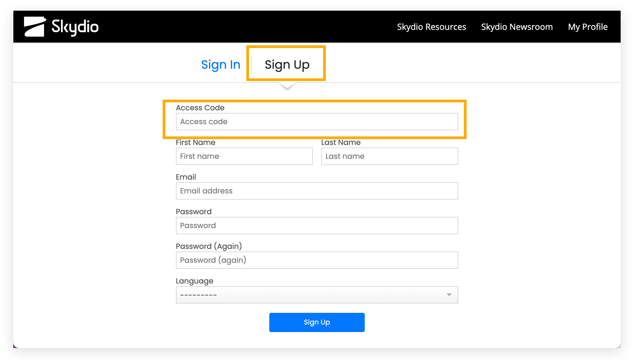Click the Skydio logo icon
The height and width of the screenshot is (364, 634).
34,26
